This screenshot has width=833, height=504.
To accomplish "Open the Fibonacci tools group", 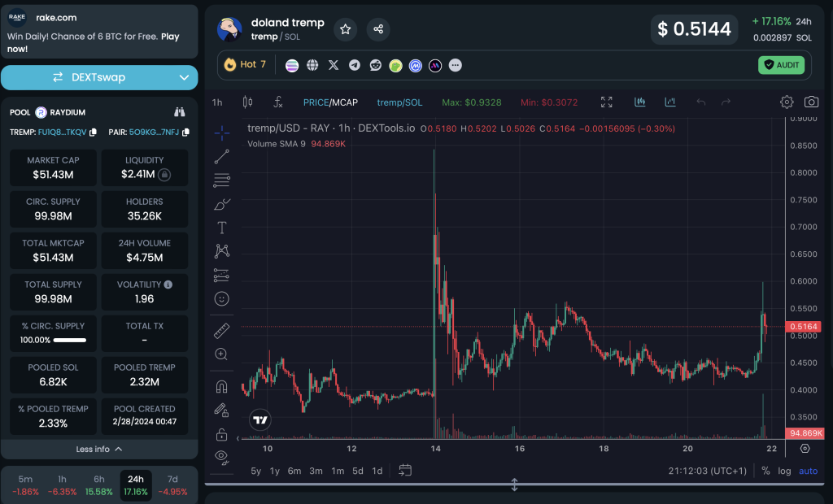I will pos(221,180).
